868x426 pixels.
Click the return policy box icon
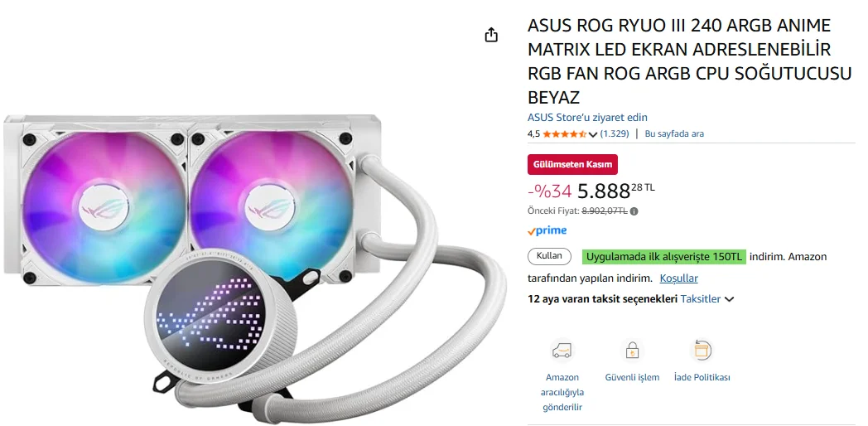point(702,350)
